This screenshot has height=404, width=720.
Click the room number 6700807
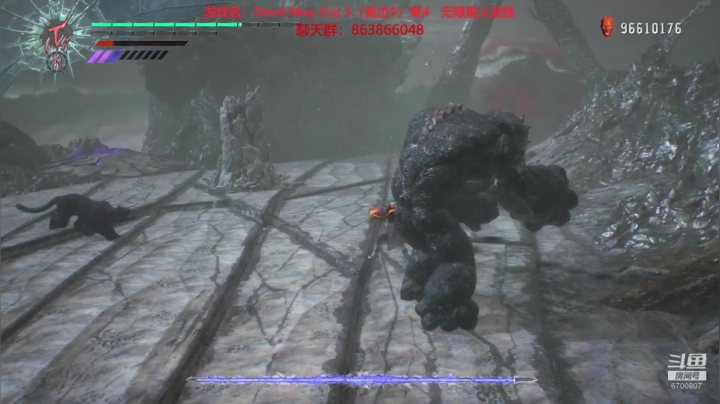click(x=686, y=386)
